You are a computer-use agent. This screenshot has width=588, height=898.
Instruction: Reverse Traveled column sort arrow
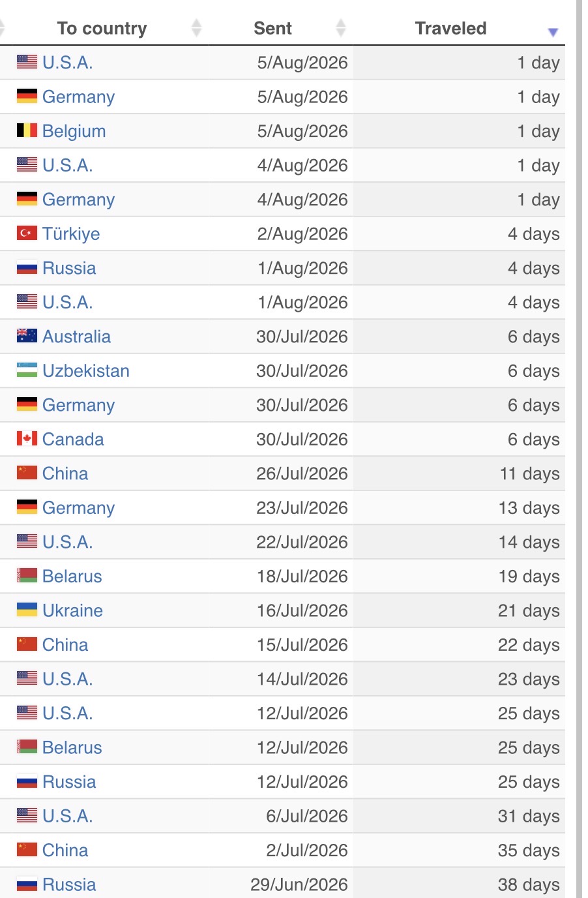pos(553,32)
